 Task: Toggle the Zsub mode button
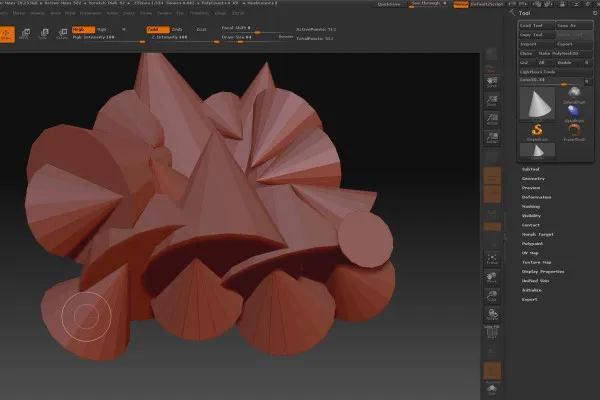coord(177,29)
